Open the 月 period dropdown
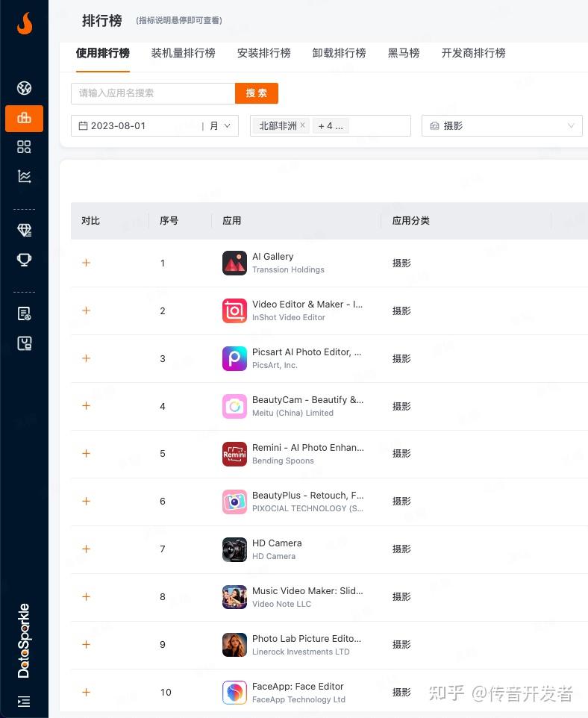 [x=220, y=126]
